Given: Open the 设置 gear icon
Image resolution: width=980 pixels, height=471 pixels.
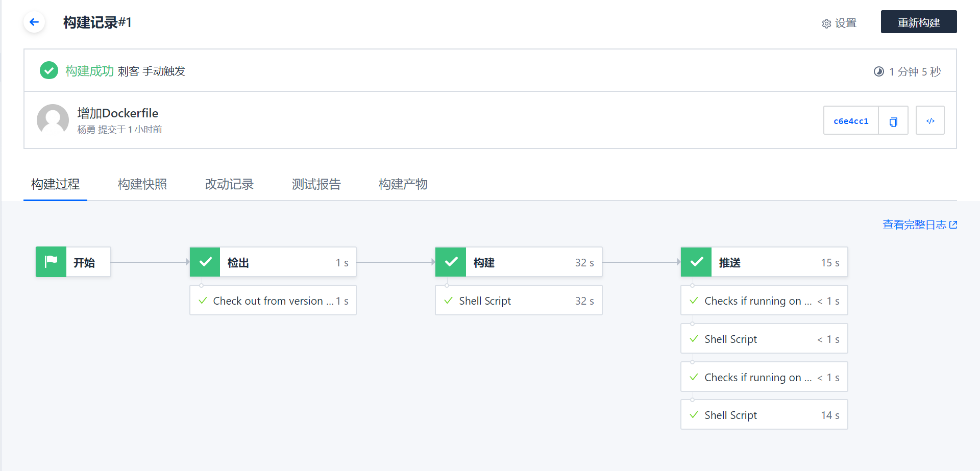Looking at the screenshot, I should tap(826, 23).
